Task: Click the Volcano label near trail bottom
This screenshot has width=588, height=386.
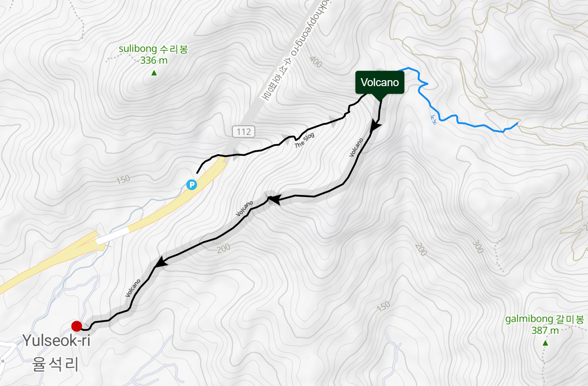Action: [x=133, y=288]
